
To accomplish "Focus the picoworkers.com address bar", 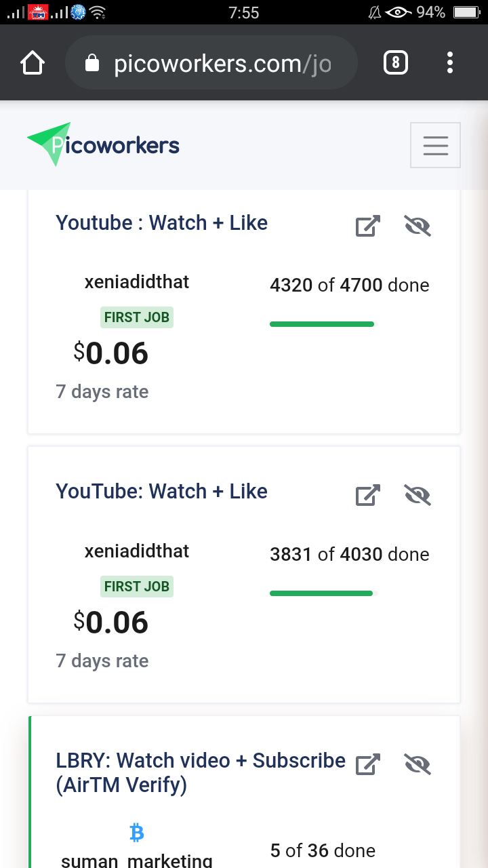I will (x=211, y=64).
